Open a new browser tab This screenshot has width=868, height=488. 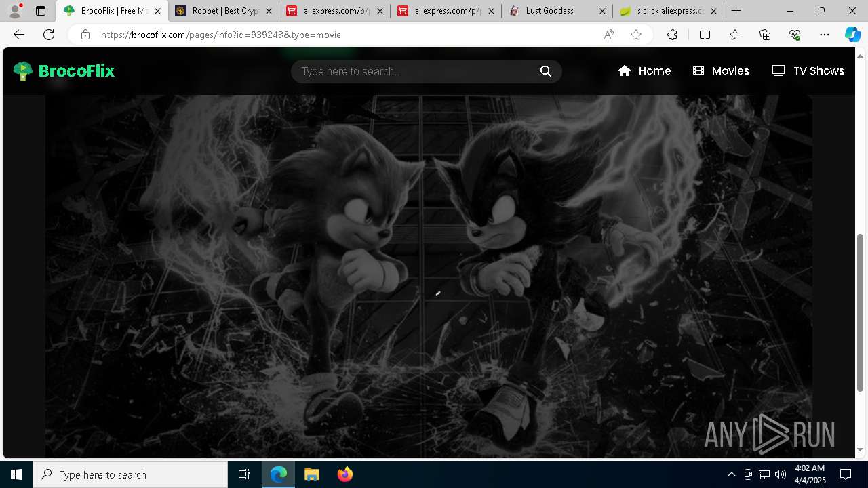coord(736,11)
